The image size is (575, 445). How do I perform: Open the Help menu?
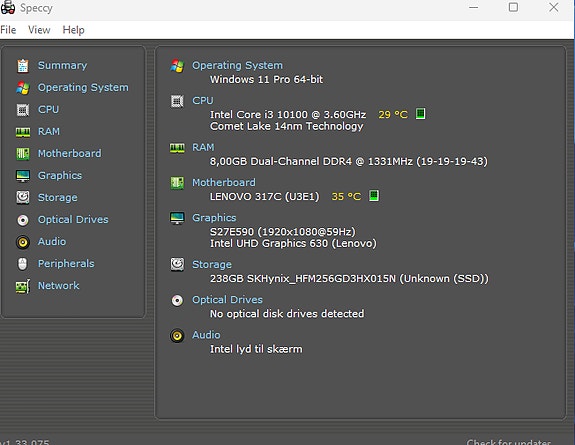click(73, 30)
